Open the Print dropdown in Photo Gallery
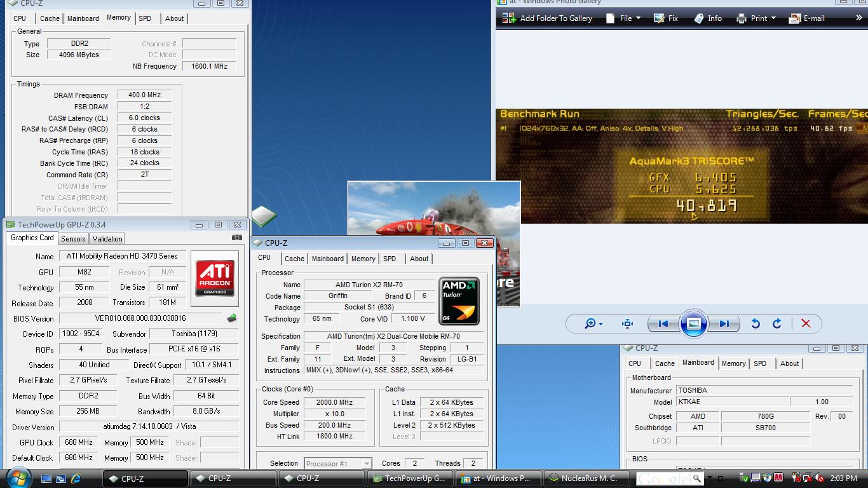This screenshot has height=488, width=868. (x=756, y=18)
